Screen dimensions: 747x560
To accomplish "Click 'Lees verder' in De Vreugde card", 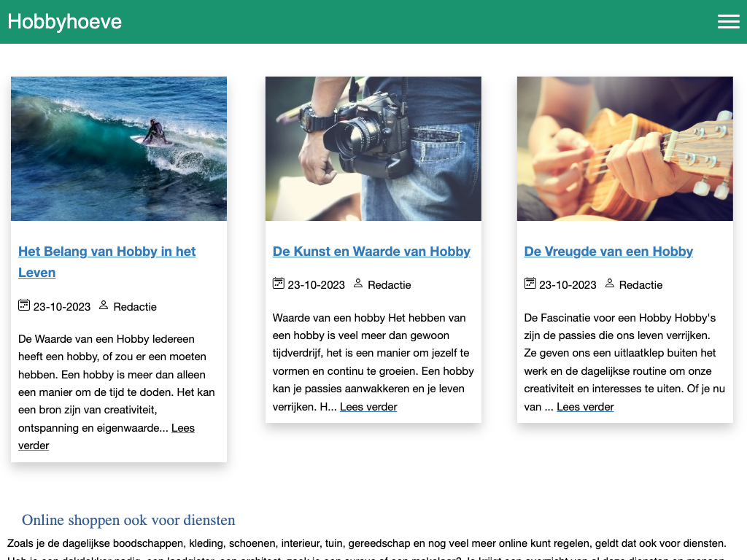I will (585, 407).
